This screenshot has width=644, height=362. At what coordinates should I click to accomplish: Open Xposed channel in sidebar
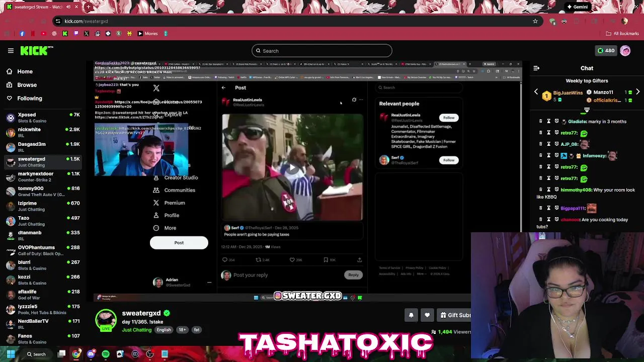click(43, 118)
